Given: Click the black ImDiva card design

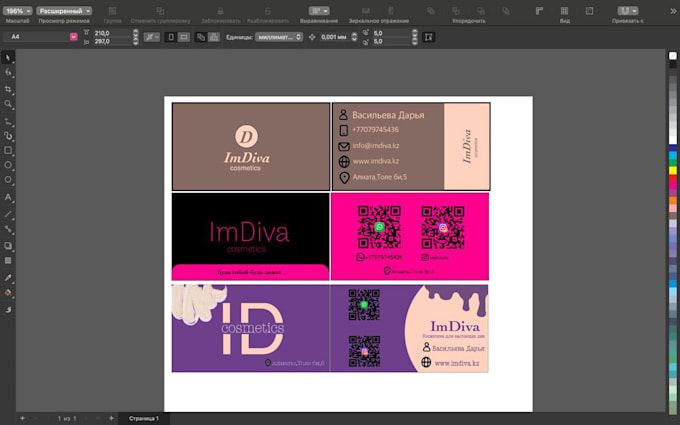Looking at the screenshot, I should tap(251, 236).
